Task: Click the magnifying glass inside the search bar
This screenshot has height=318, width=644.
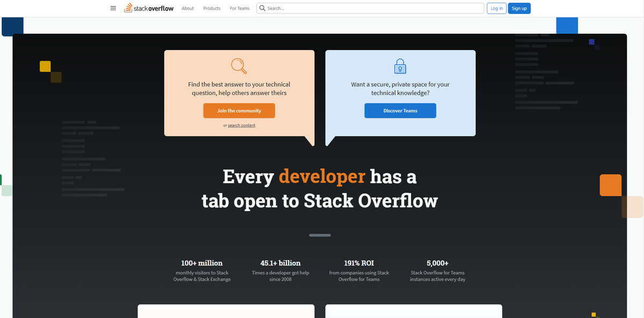Action: click(x=262, y=8)
